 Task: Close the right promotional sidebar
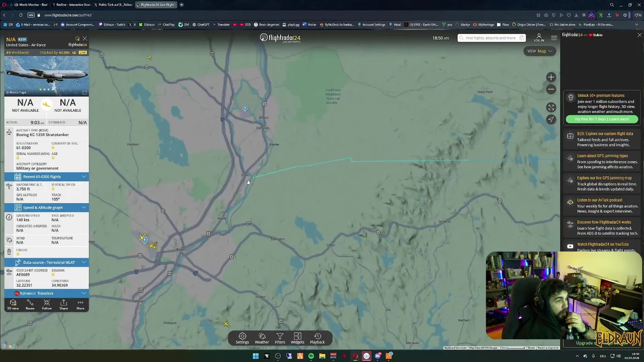639,35
